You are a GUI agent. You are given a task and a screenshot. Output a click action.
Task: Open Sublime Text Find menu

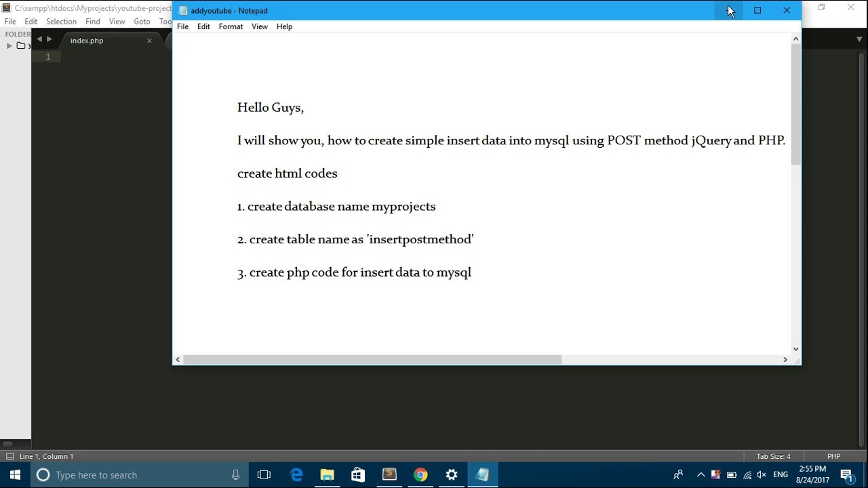point(93,22)
